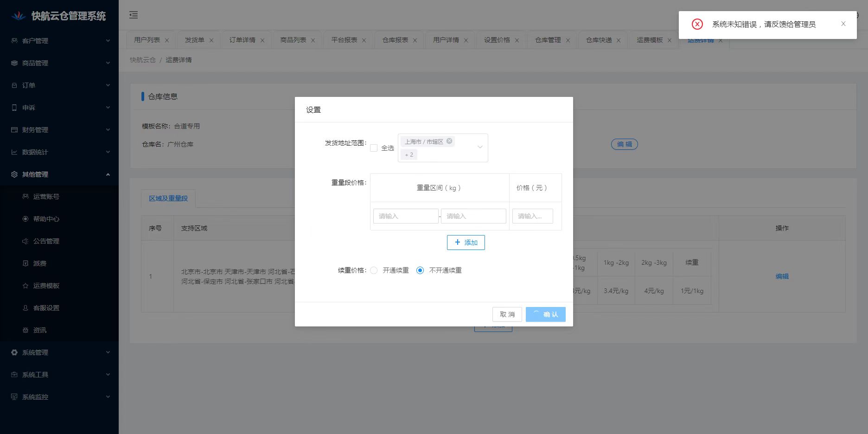Check the 全选 checkbox
The height and width of the screenshot is (434, 868).
click(x=374, y=148)
